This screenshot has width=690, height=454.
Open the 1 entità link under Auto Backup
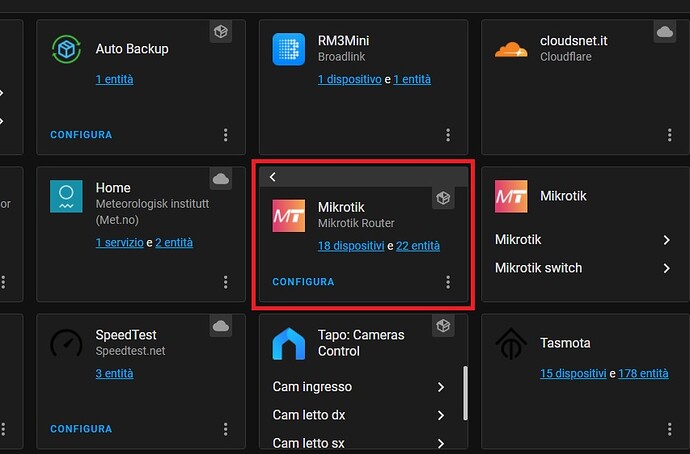click(114, 79)
